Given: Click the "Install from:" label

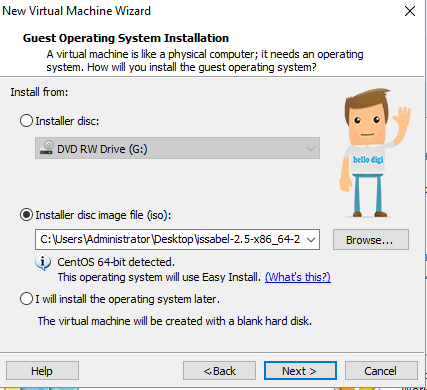Looking at the screenshot, I should (39, 92).
